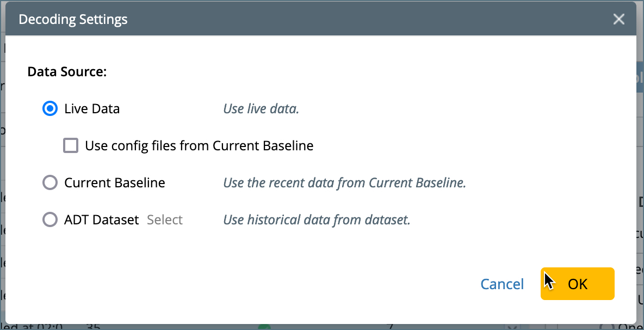Screen dimensions: 644x330
Task: Click the small chevron arrow below the dialog
Action: (511, 327)
